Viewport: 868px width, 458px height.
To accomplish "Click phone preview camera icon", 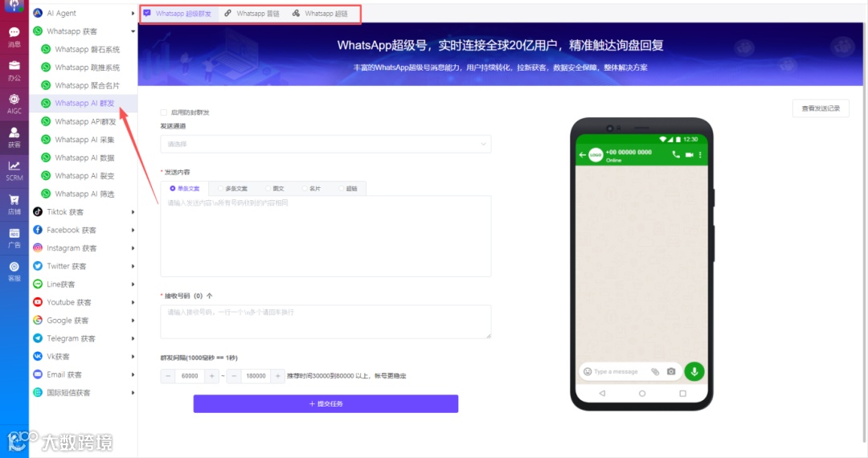I will tap(671, 372).
